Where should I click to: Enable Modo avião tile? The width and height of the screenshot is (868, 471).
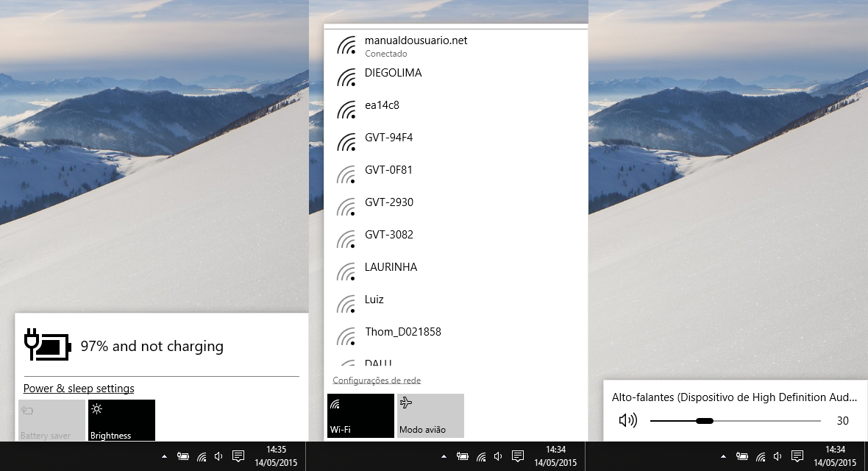click(430, 416)
